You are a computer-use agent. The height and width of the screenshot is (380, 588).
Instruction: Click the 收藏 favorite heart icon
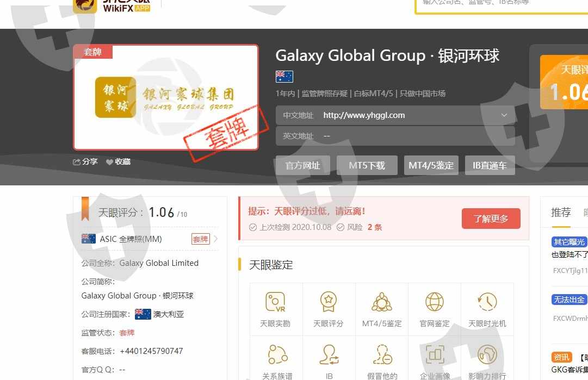click(x=109, y=162)
